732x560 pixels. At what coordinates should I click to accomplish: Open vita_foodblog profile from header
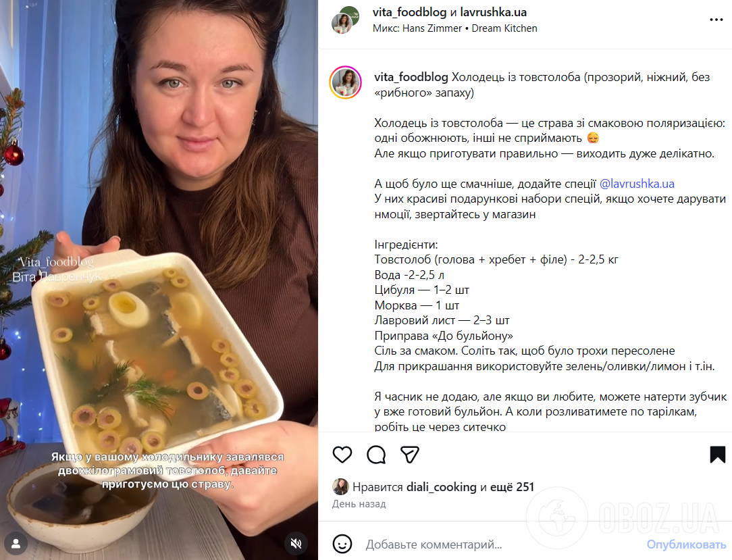pyautogui.click(x=409, y=12)
